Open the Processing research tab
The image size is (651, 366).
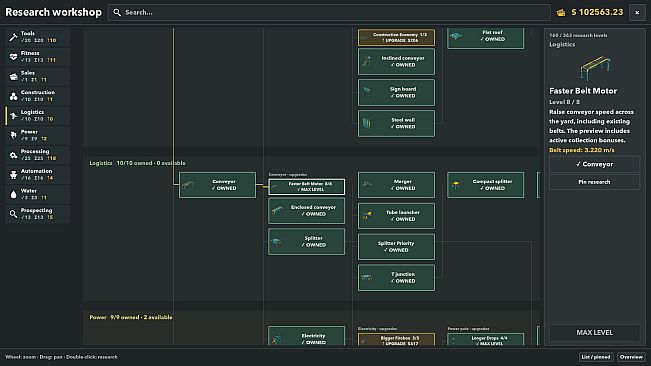tap(38, 155)
